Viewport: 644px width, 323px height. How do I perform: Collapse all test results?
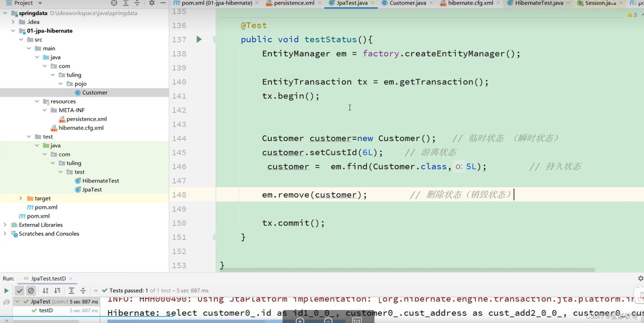point(83,291)
